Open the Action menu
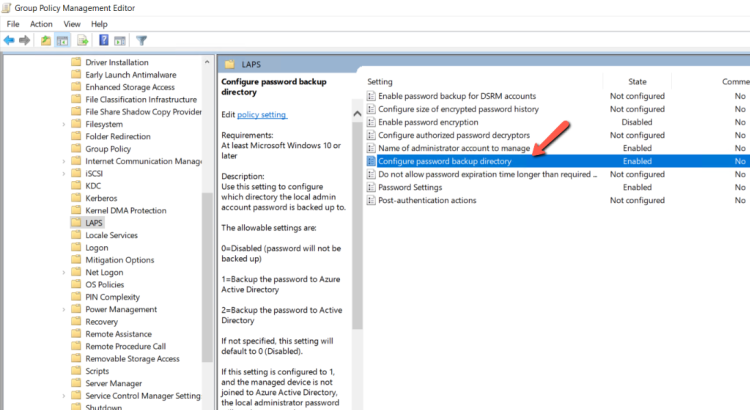750x410 pixels. point(41,23)
